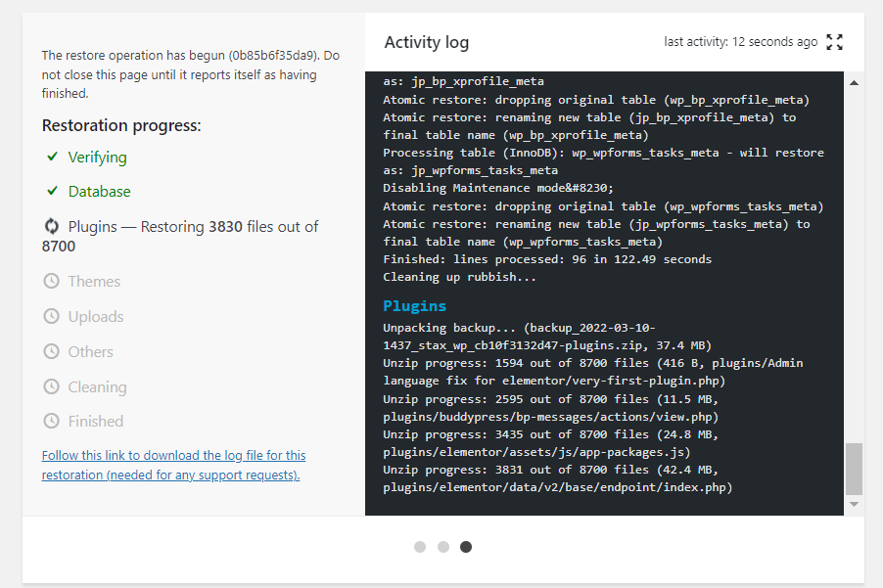The width and height of the screenshot is (883, 588).
Task: Click the 'Unpacking backup...' log line
Action: tap(547, 337)
